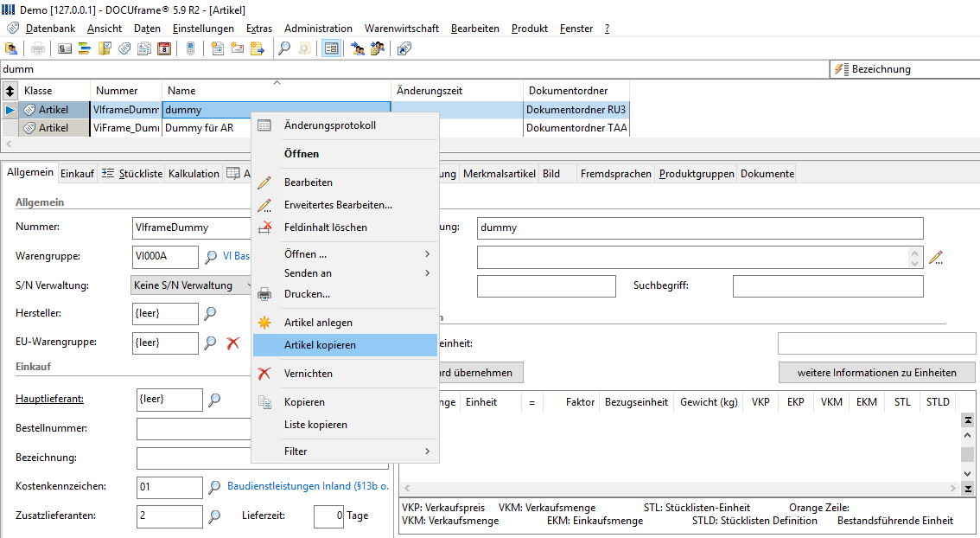Expand the Filter submenu
Viewport: 980px width, 538px height.
[x=345, y=451]
